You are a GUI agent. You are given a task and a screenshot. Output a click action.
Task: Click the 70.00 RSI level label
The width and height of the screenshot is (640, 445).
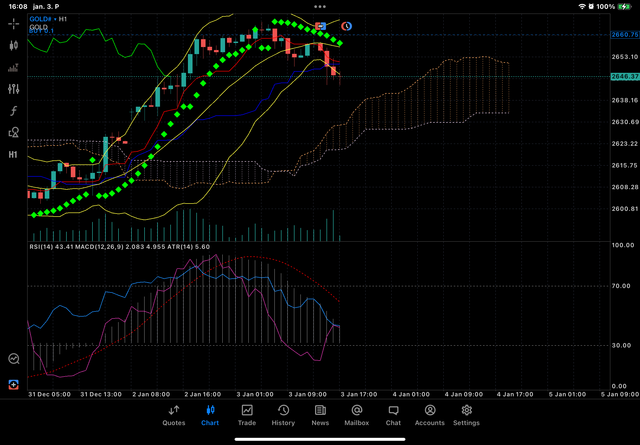[x=621, y=286]
